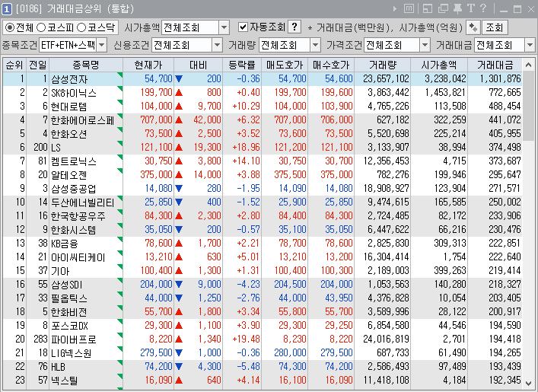Select the 알테오젠 stock name
The width and height of the screenshot is (538, 392).
[69, 175]
